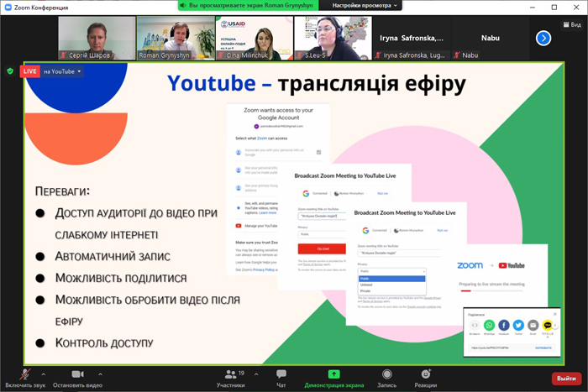Switch layout with Вид button
The height and width of the screenshot is (392, 588).
572,24
